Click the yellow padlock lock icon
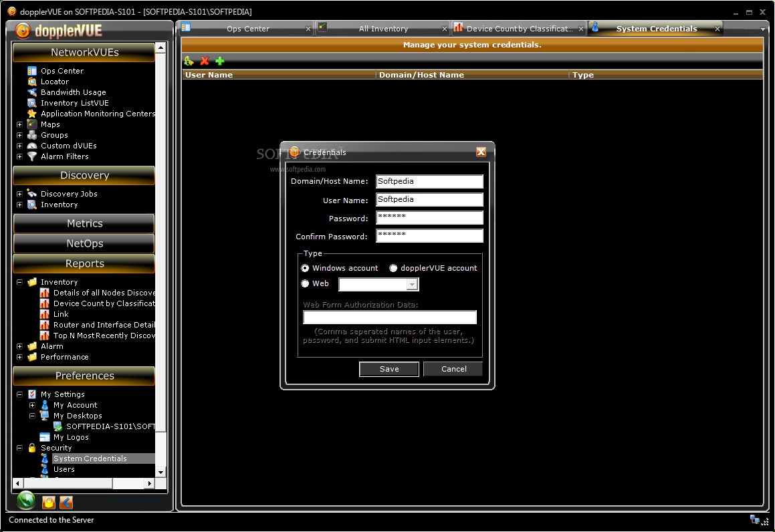 48,503
